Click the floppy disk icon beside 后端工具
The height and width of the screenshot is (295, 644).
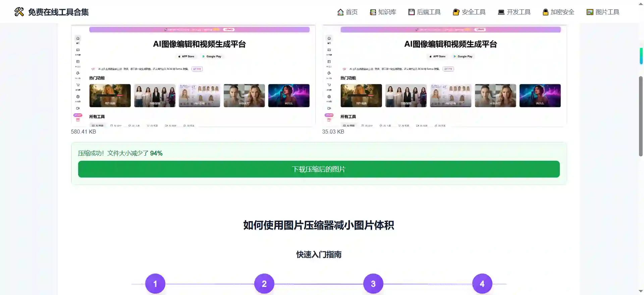[412, 12]
